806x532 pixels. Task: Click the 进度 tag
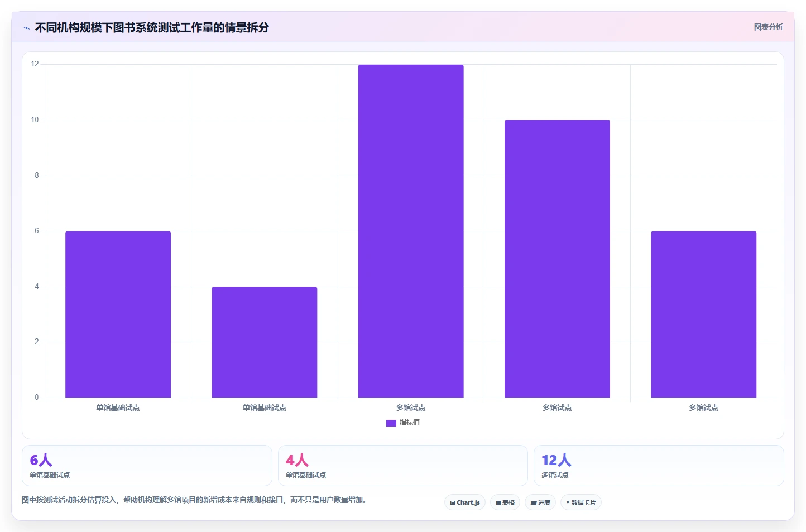540,502
